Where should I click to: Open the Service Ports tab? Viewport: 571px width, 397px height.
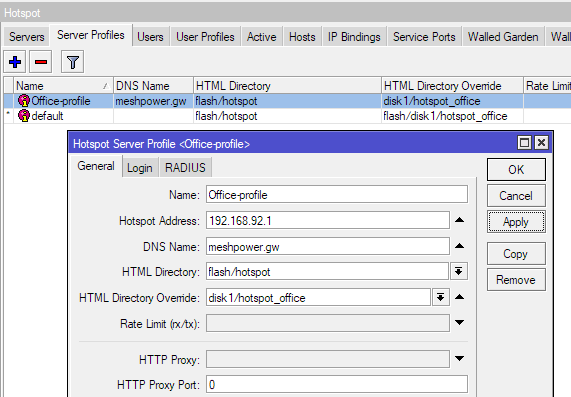pos(424,37)
